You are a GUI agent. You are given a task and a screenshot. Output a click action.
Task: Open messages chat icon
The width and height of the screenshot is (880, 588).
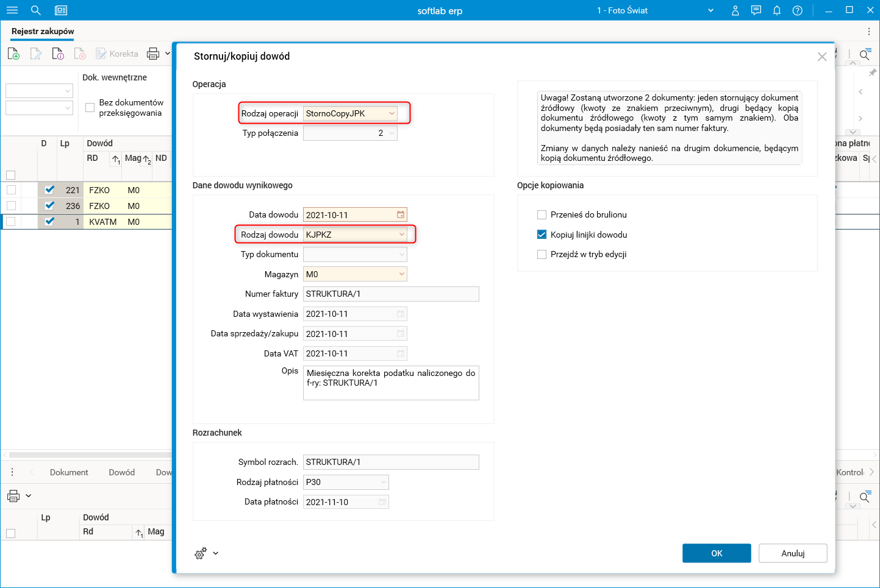(x=756, y=10)
